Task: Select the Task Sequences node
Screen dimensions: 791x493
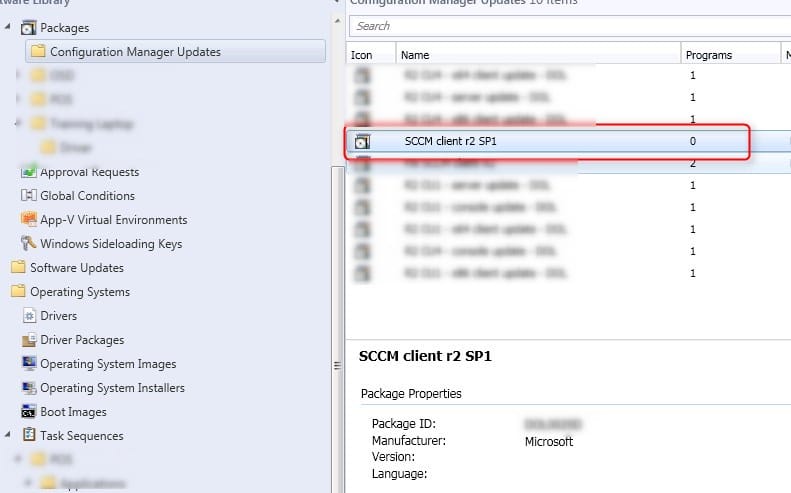Action: pyautogui.click(x=82, y=436)
